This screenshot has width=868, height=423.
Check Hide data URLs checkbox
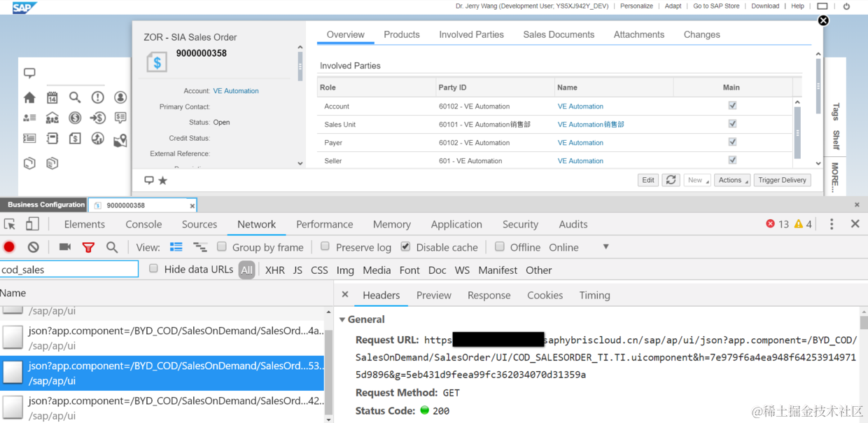153,269
